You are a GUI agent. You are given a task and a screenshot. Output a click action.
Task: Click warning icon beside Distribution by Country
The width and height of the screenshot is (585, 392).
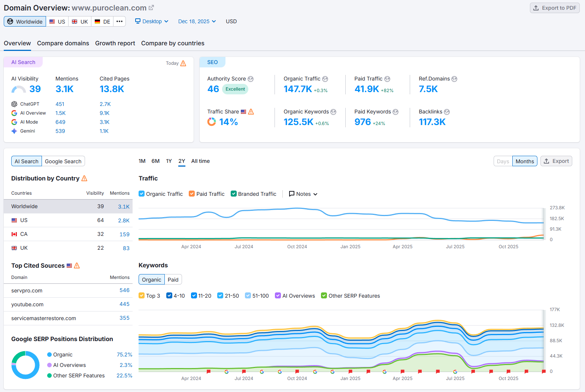click(84, 179)
